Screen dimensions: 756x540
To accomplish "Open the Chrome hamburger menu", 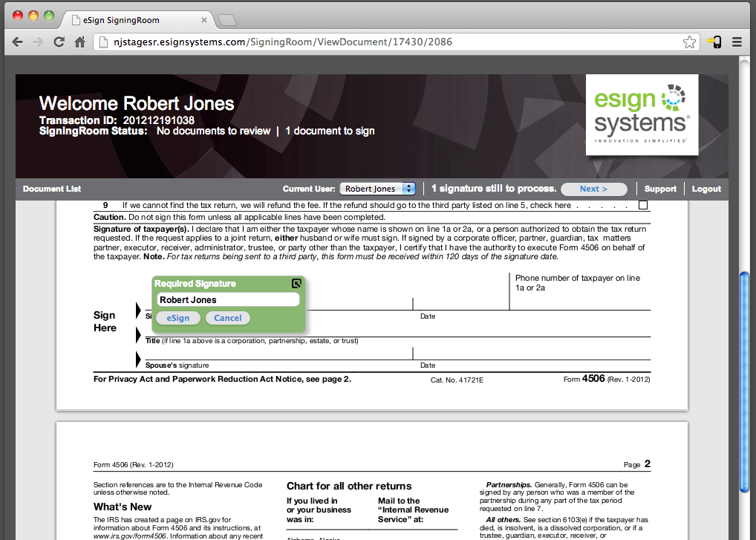I will click(737, 42).
